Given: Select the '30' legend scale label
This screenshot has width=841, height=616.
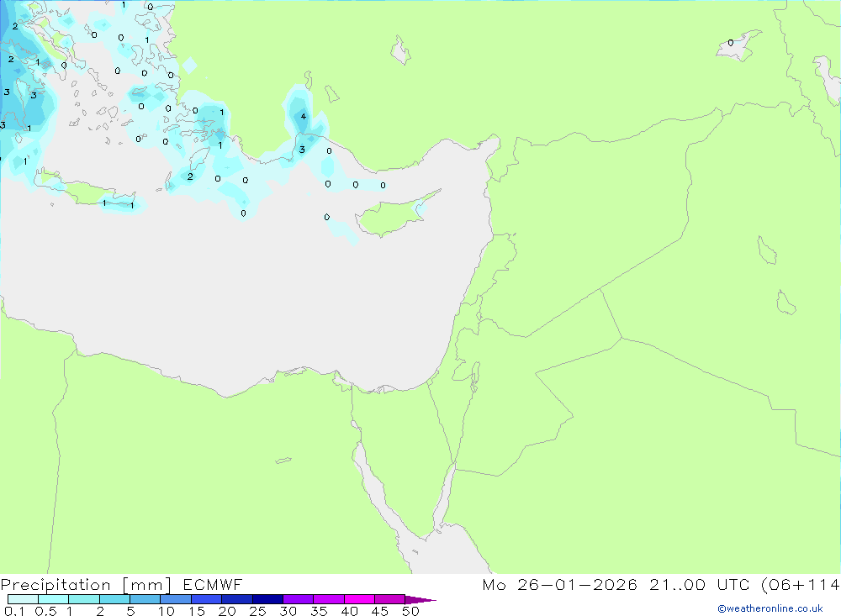Looking at the screenshot, I should point(288,611).
